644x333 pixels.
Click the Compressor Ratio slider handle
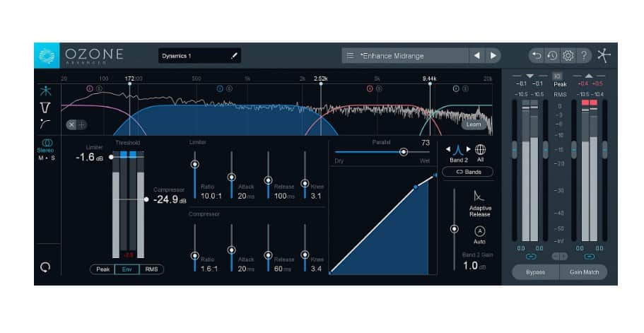click(x=195, y=256)
